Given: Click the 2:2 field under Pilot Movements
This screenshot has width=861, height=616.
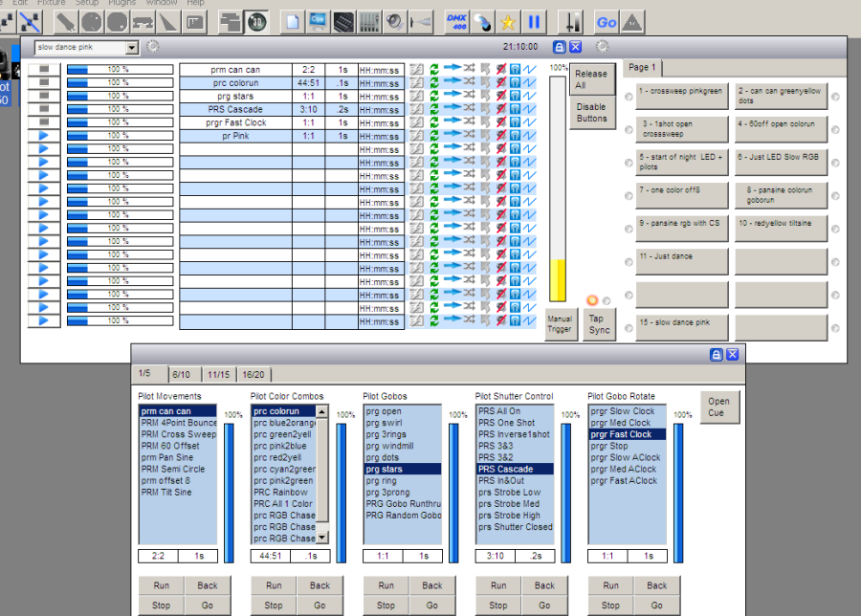Looking at the screenshot, I should pos(158,556).
